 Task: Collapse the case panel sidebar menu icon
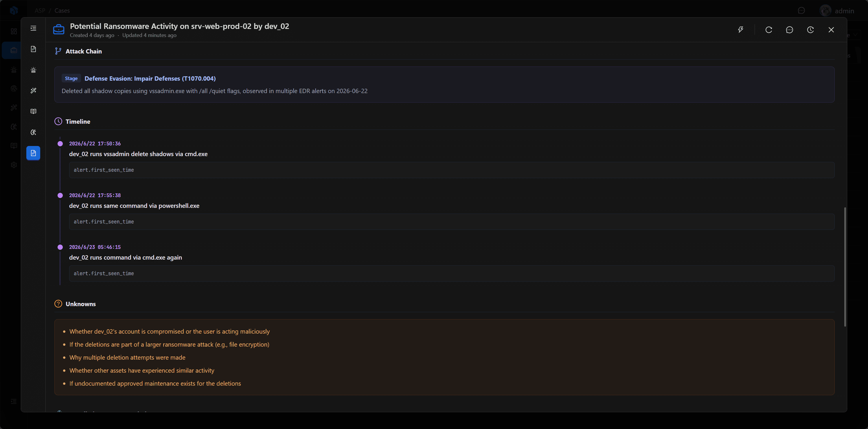pyautogui.click(x=33, y=28)
